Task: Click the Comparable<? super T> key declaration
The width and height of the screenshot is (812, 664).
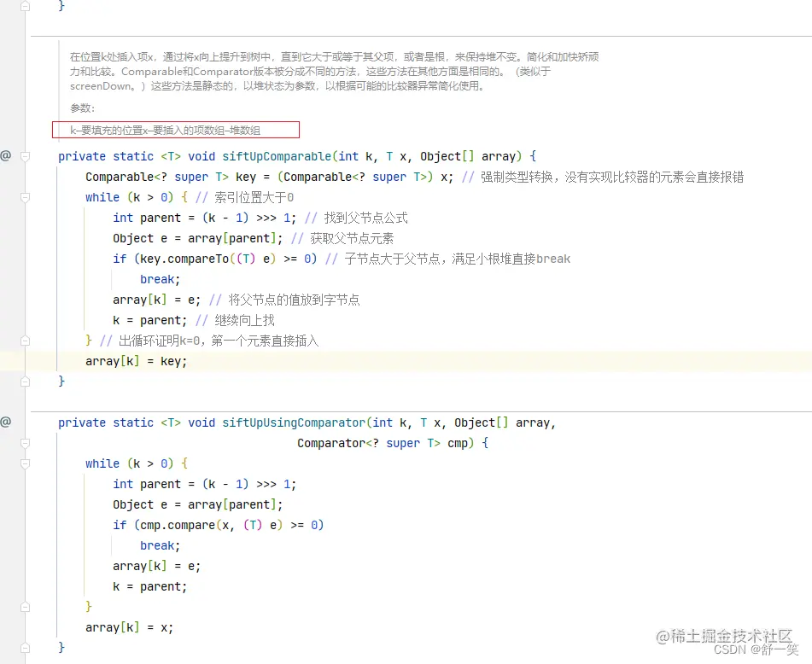Action: coord(171,177)
